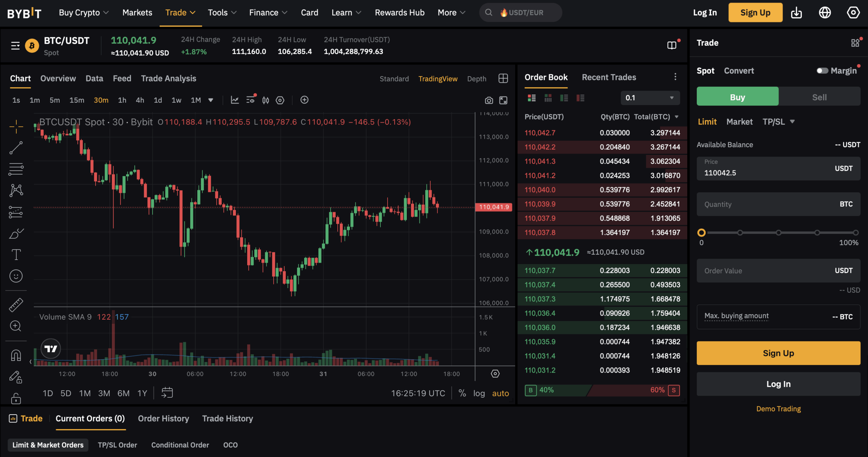868x457 pixels.
Task: Click the Demo Trading link
Action: click(778, 409)
